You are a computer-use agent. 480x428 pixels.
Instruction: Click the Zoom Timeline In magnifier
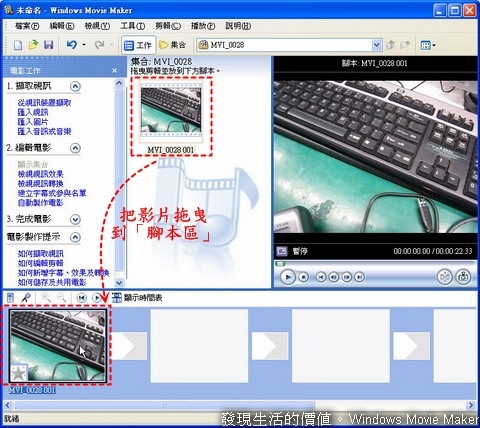(46, 298)
